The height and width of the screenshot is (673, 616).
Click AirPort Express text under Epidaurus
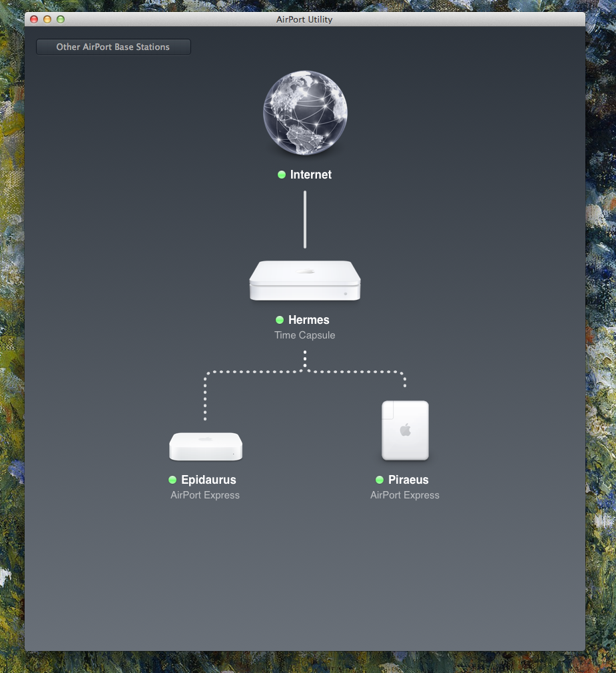coord(205,495)
